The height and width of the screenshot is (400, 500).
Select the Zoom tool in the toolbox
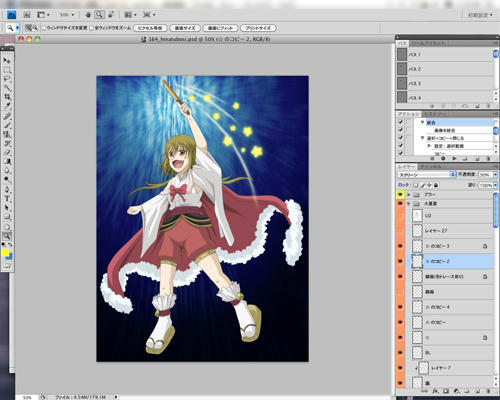(x=7, y=236)
